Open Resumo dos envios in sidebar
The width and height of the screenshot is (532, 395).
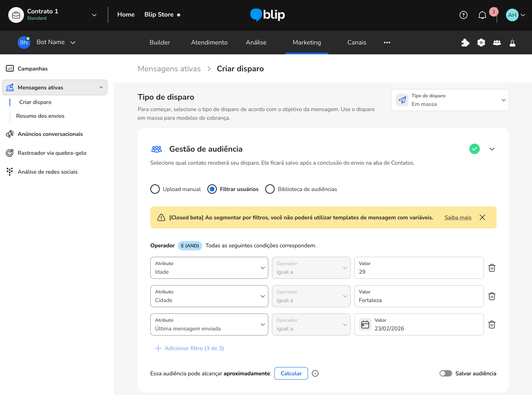click(x=40, y=116)
